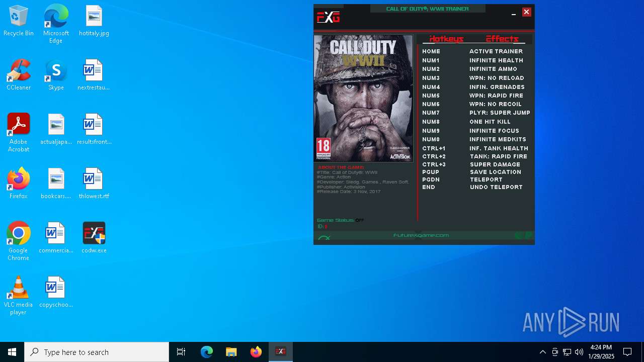This screenshot has width=644, height=362.
Task: Click the taskbar search box
Action: pyautogui.click(x=97, y=352)
